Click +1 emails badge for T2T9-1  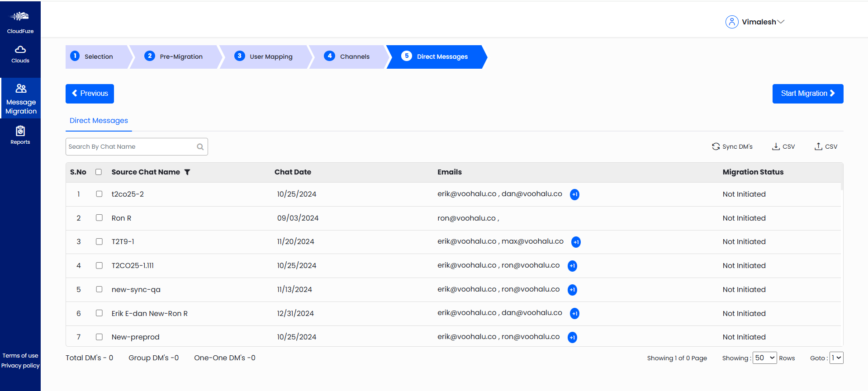[576, 242]
